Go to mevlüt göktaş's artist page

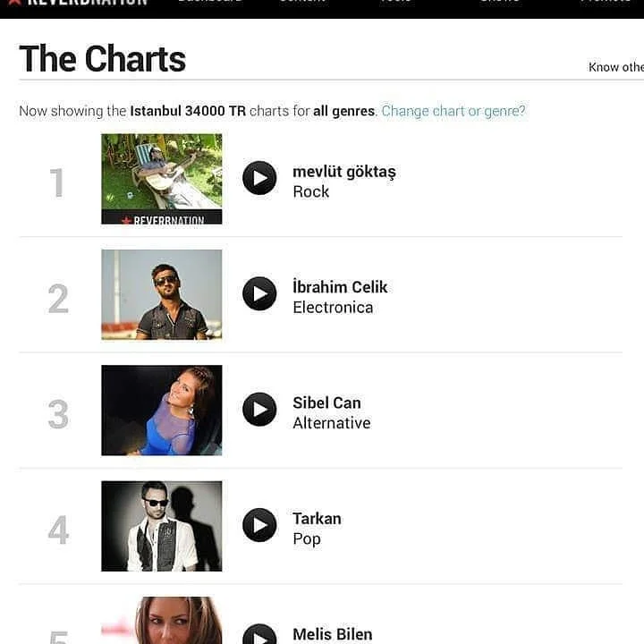[x=344, y=172]
